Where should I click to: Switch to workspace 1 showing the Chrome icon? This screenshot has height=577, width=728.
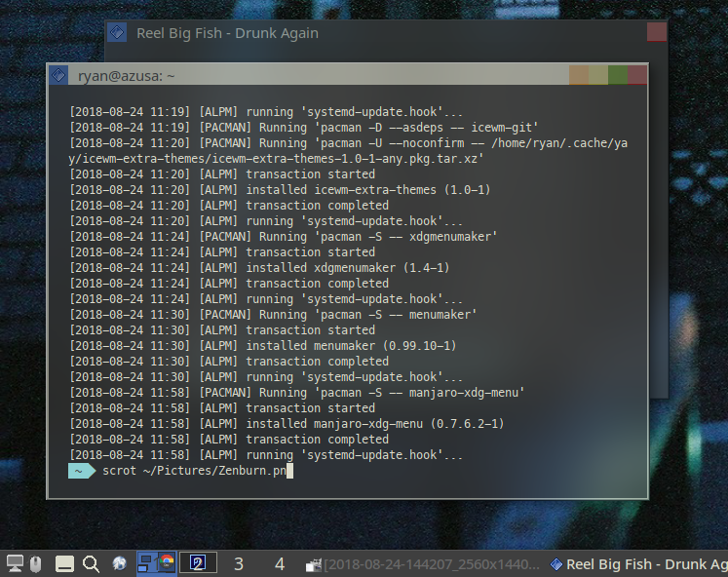click(x=157, y=563)
